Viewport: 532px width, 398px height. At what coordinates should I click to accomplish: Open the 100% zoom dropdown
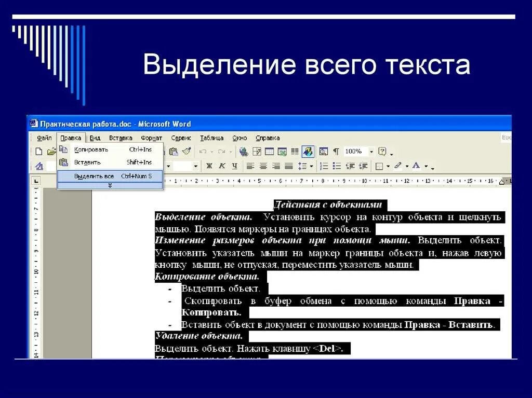pos(371,152)
